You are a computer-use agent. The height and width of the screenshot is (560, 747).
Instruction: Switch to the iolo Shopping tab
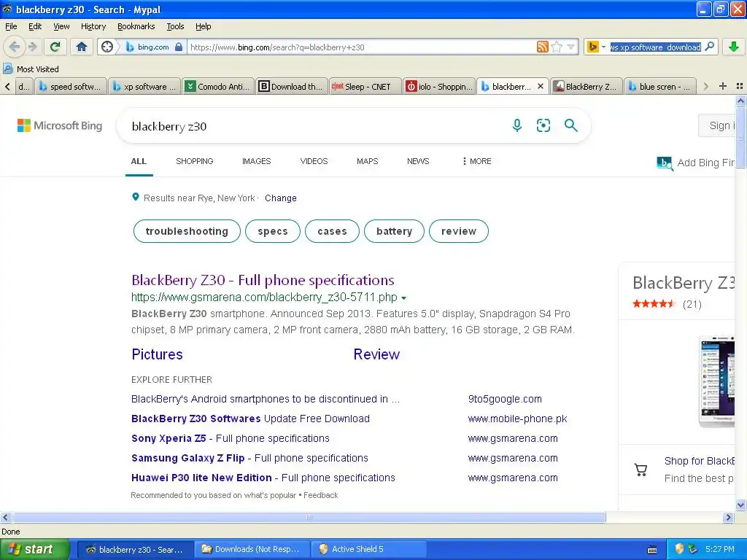coord(439,87)
